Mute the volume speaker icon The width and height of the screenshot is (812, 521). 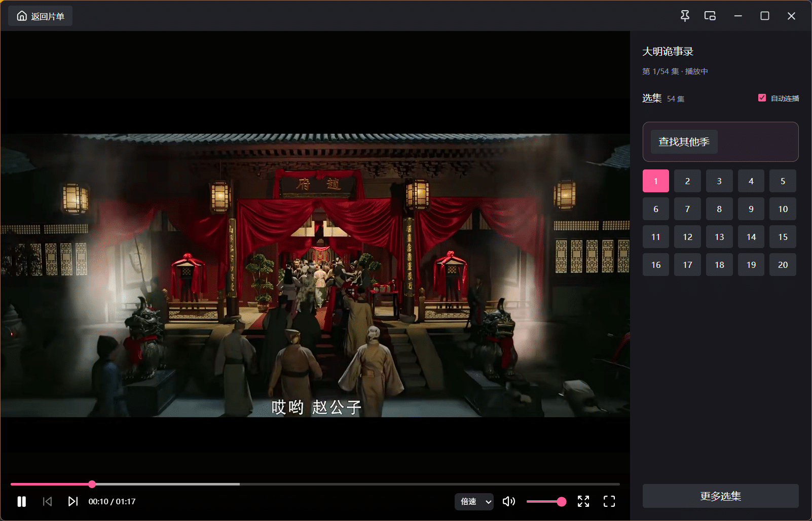point(509,501)
